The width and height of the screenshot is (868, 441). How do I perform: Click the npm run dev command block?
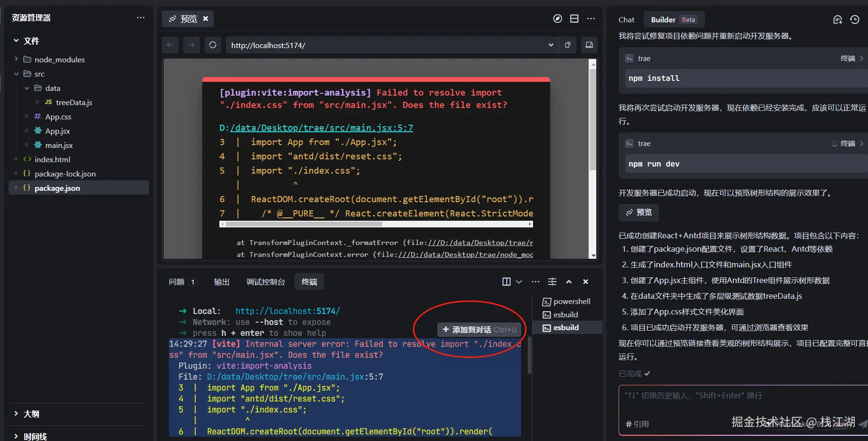(x=746, y=164)
